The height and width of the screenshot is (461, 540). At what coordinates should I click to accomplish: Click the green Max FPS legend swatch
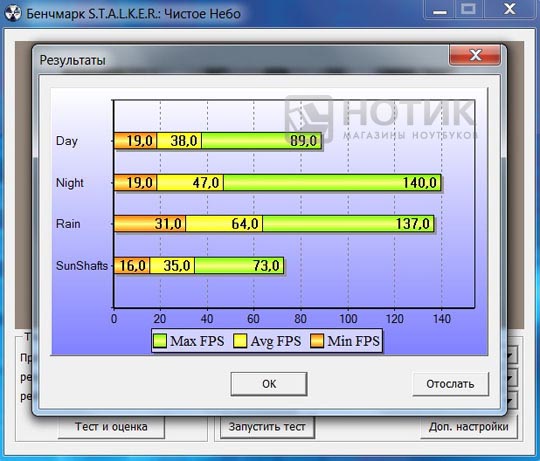point(159,341)
